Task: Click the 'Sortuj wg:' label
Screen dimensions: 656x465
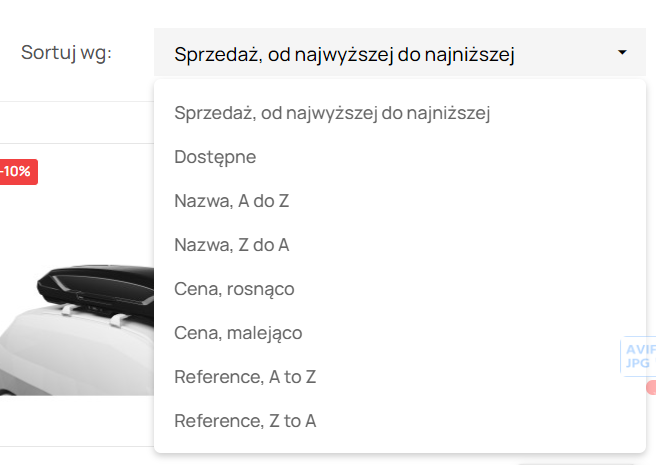Action: pos(66,52)
